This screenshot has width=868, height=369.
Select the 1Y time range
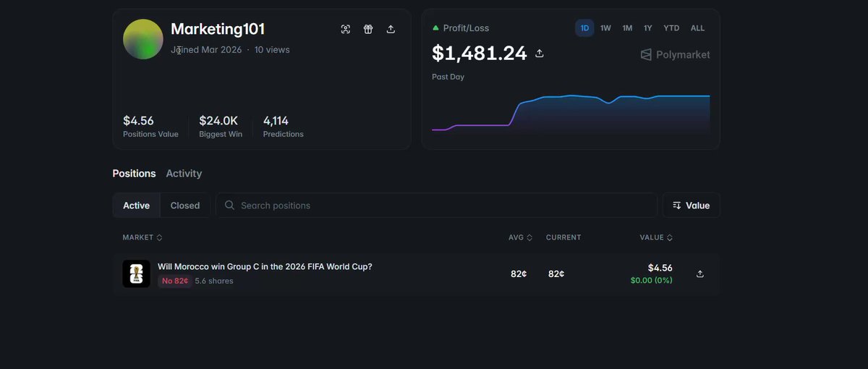pos(648,28)
